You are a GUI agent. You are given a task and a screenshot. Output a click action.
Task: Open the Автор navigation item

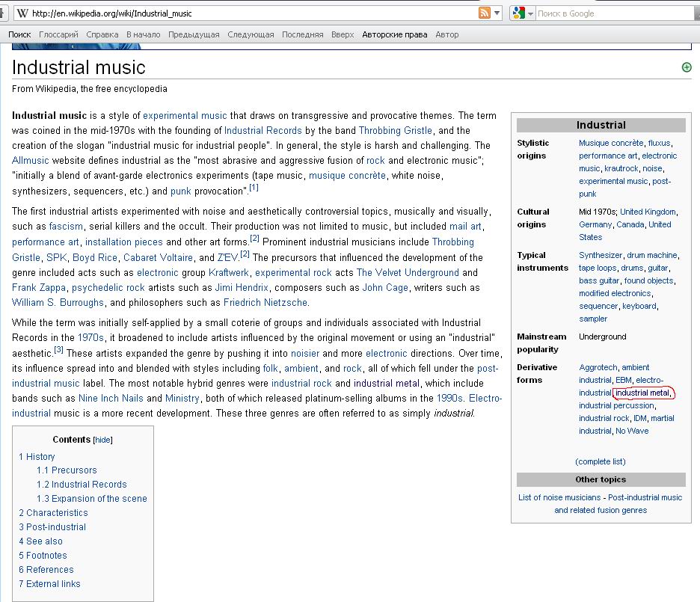pos(447,34)
